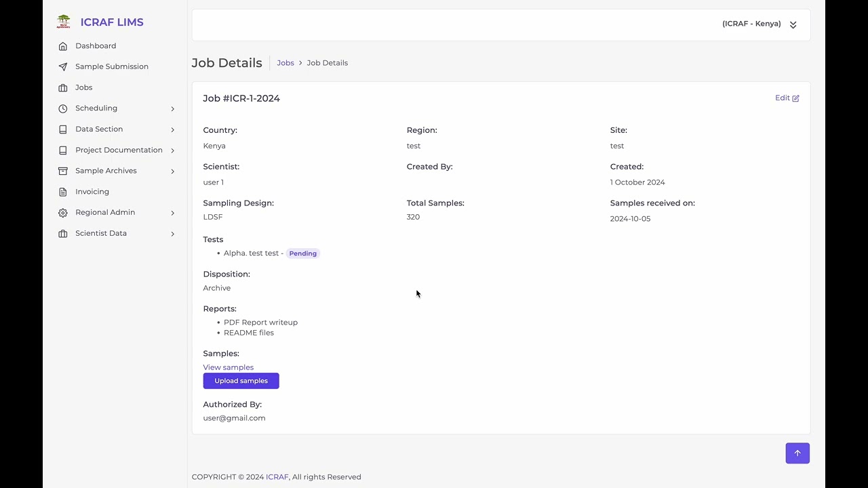Expand the Sample Archives chevron

[172, 171]
